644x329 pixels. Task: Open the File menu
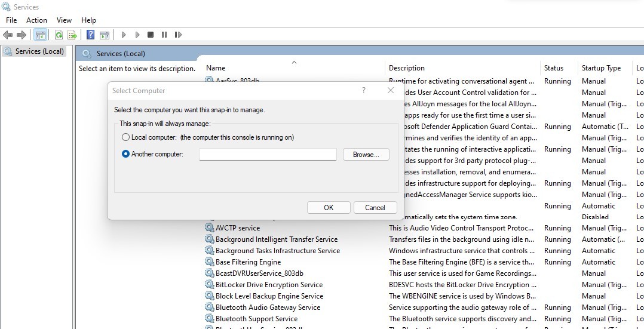click(x=11, y=20)
